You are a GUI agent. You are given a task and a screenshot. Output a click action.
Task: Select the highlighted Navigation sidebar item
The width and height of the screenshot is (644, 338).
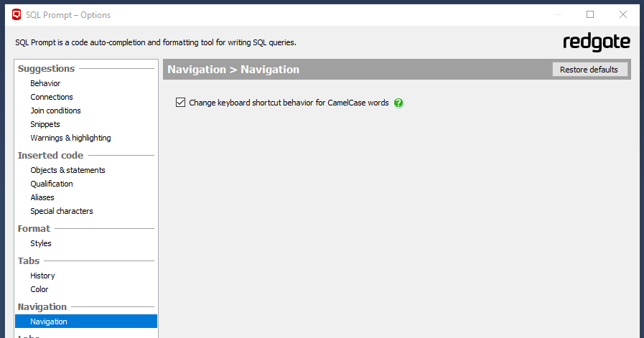pos(49,321)
